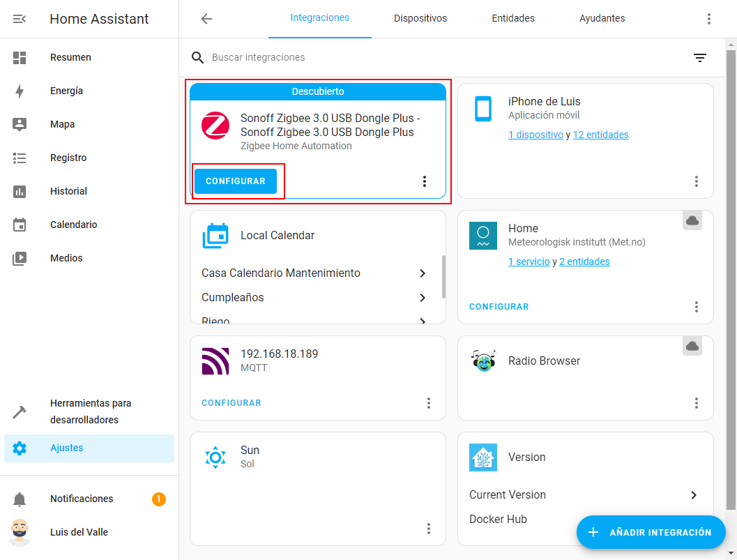Expand the Cumpleaños calendar entry
This screenshot has height=560, width=737.
point(422,298)
